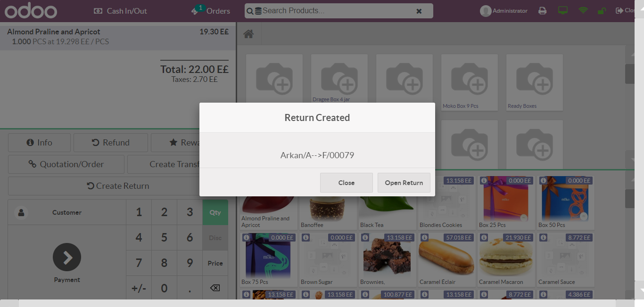Click the green wifi sync status icon
Screen dimensions: 644x307
point(583,11)
